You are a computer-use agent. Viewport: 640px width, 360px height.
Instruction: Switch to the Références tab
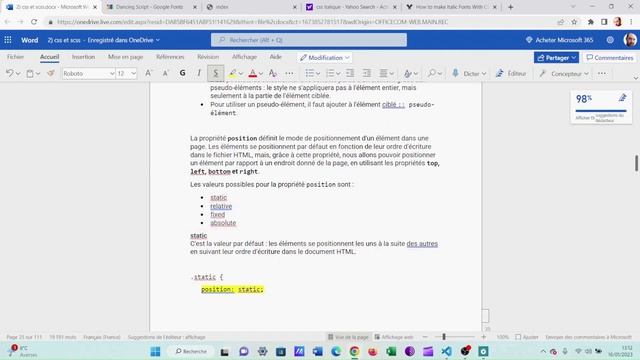(170, 57)
